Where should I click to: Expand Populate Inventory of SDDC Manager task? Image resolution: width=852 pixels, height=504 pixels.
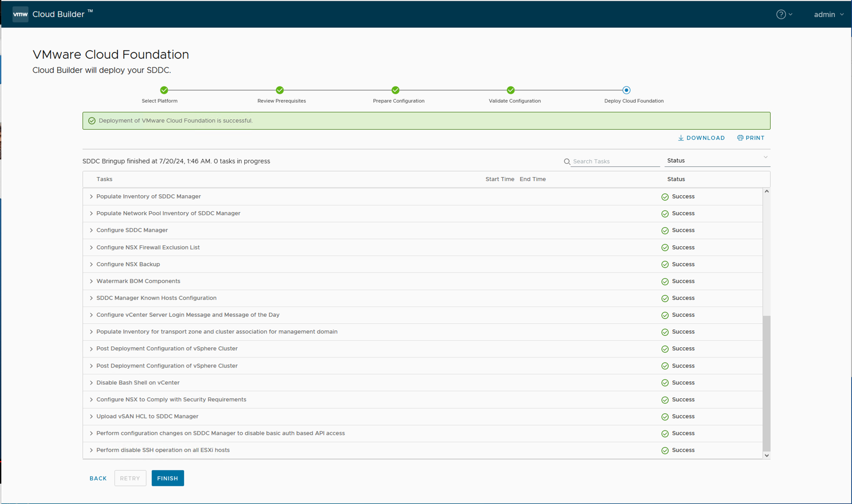91,197
